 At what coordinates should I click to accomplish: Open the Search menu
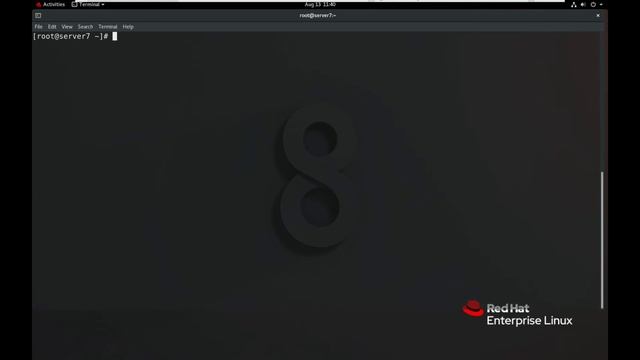pos(85,27)
